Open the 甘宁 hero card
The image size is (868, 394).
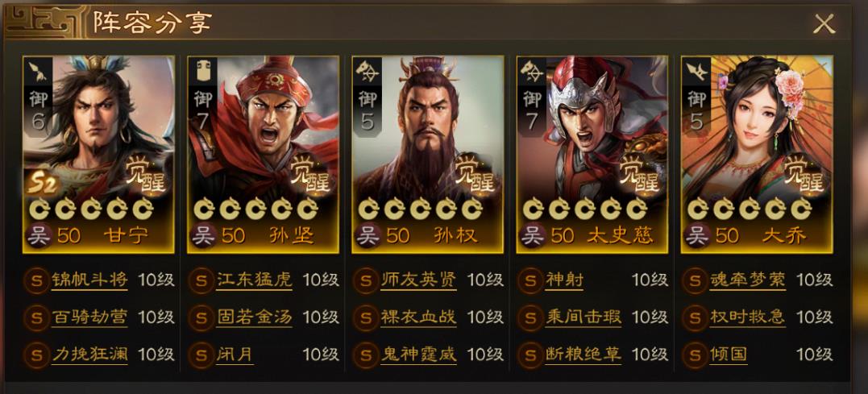tap(98, 155)
